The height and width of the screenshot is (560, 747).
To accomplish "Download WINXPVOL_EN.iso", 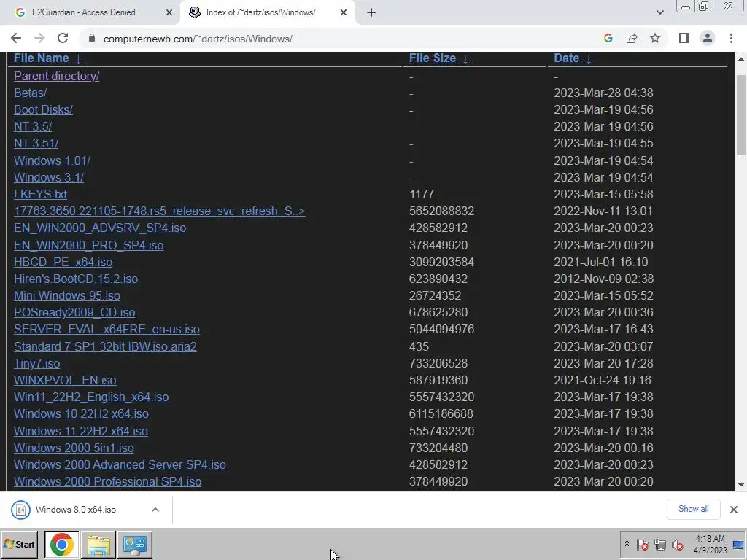I will tap(65, 380).
